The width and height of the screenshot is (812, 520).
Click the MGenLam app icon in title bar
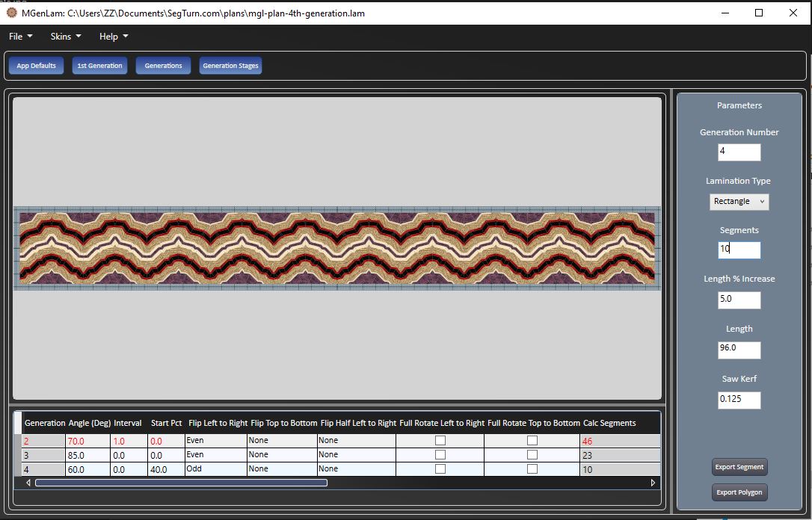coord(11,13)
